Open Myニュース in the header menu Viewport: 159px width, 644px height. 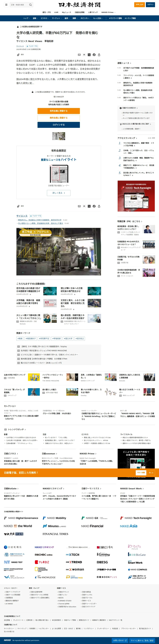66,12
